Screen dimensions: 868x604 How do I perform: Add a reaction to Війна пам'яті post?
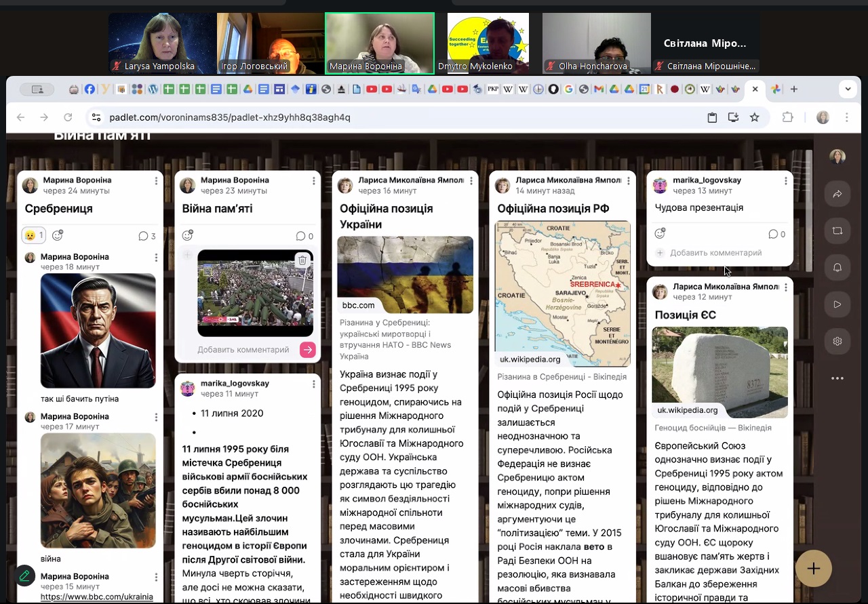click(188, 235)
